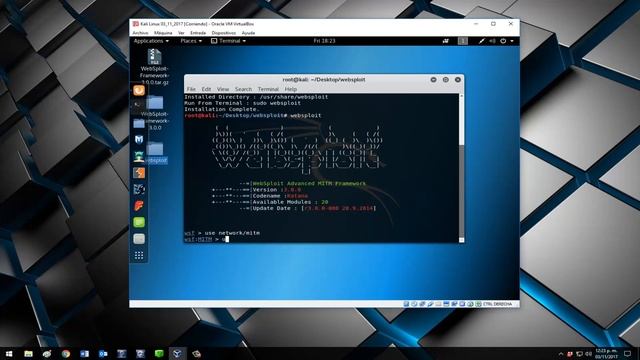
Task: Launch Faraday red F icon from dock
Action: click(x=139, y=206)
